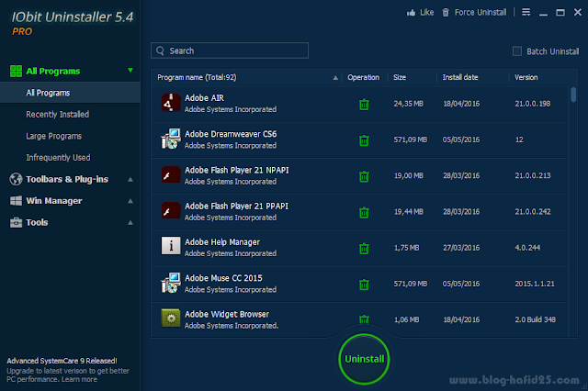Select the Adobe AIR program name
This screenshot has width=588, height=391.
point(204,97)
